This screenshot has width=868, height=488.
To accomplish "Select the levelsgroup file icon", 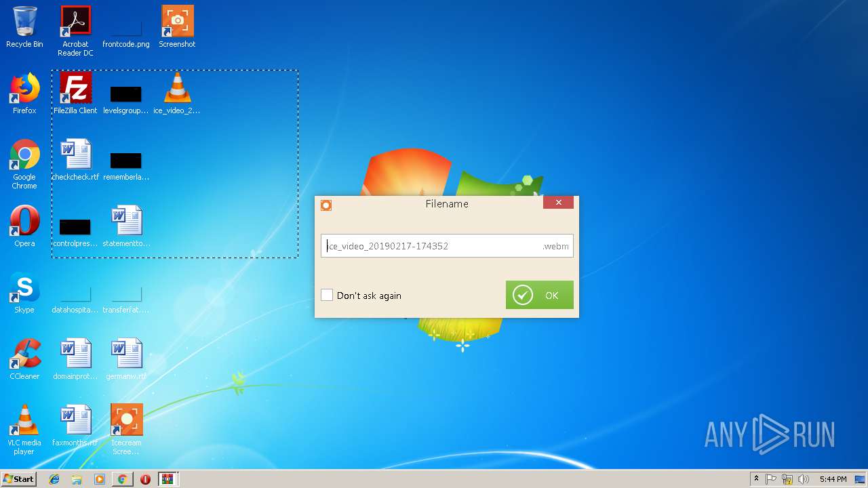I will tap(126, 98).
